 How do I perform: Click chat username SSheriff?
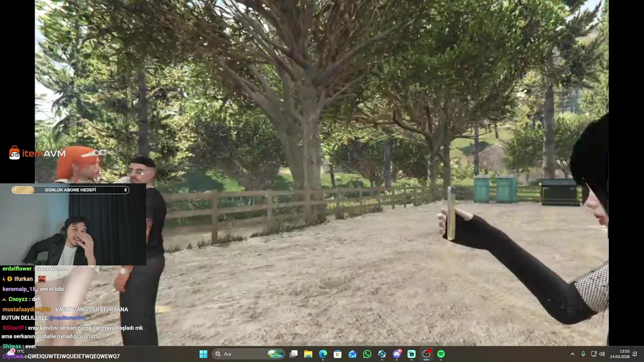13,328
